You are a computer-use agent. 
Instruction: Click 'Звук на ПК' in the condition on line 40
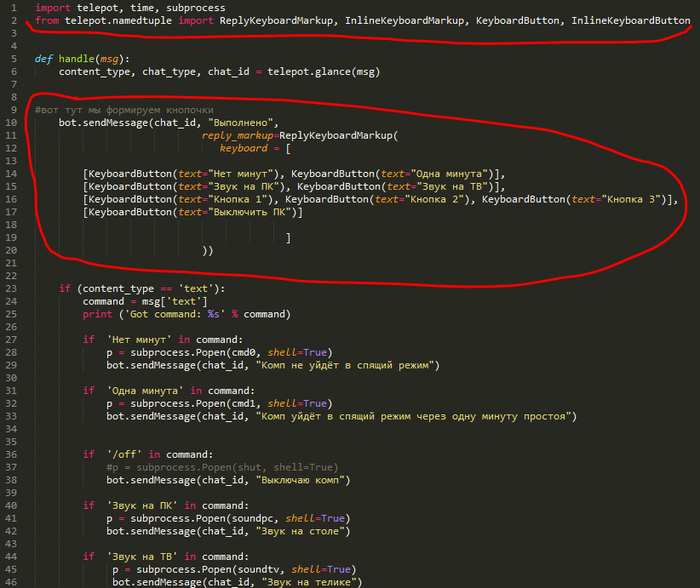(142, 506)
